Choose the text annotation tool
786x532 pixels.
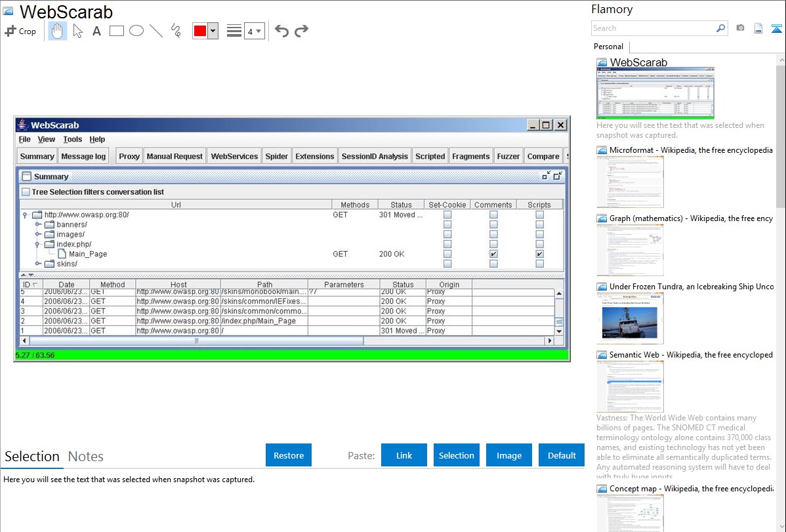coord(96,31)
